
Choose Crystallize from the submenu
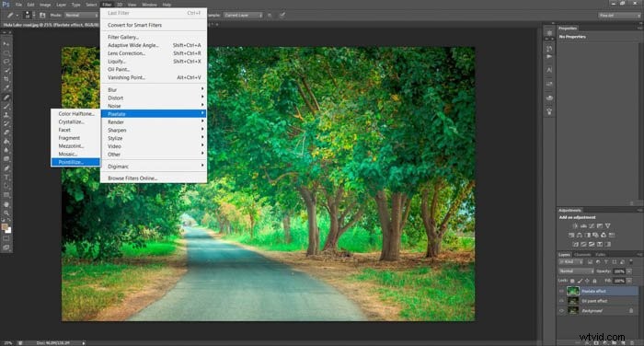point(75,122)
